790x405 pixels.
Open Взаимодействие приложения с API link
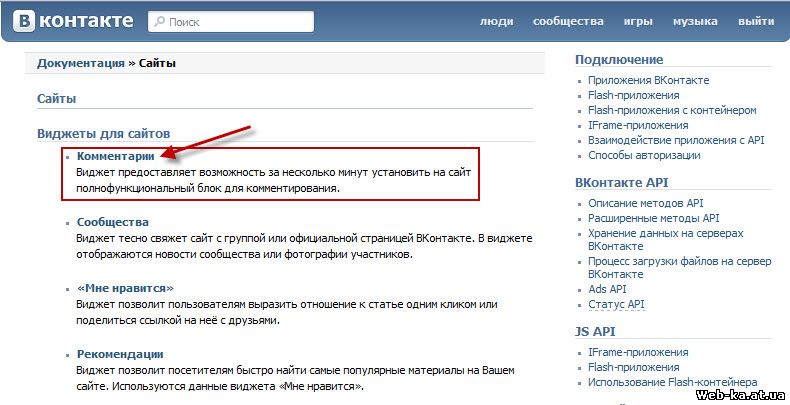click(x=676, y=140)
